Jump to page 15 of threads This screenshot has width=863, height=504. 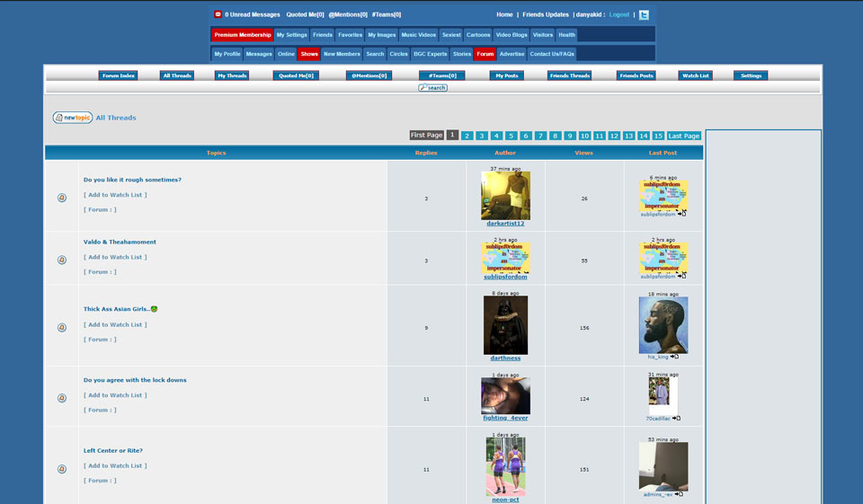pos(658,136)
